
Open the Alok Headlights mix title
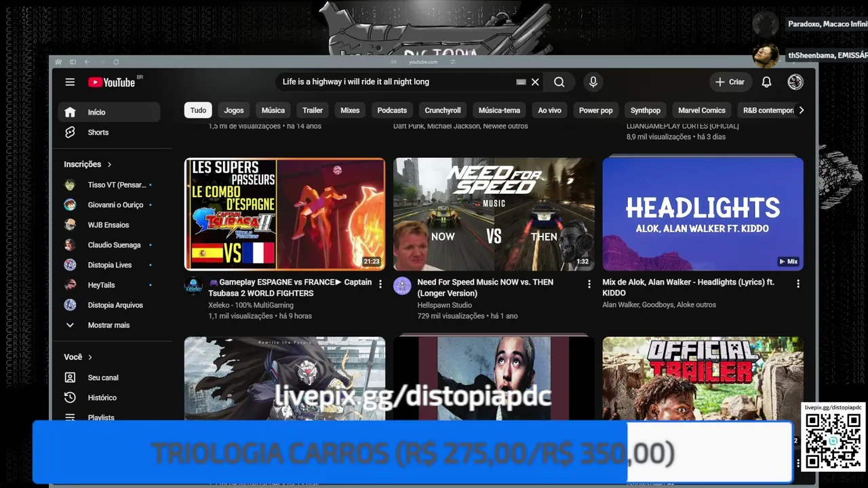pos(688,287)
